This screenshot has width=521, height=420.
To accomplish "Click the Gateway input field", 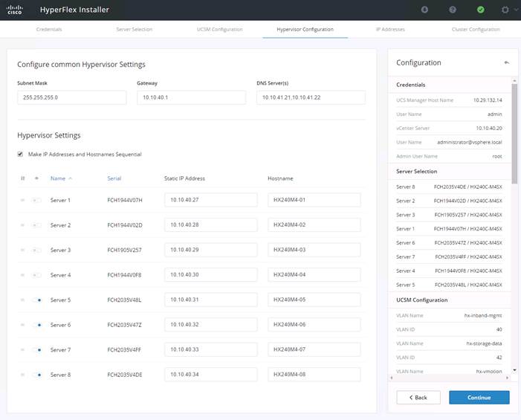I will coord(192,97).
